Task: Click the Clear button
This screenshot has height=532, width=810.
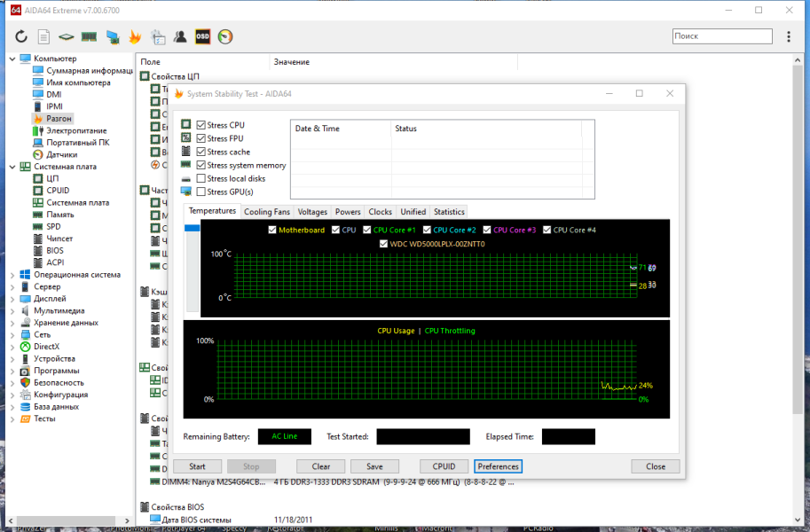Action: pos(321,466)
